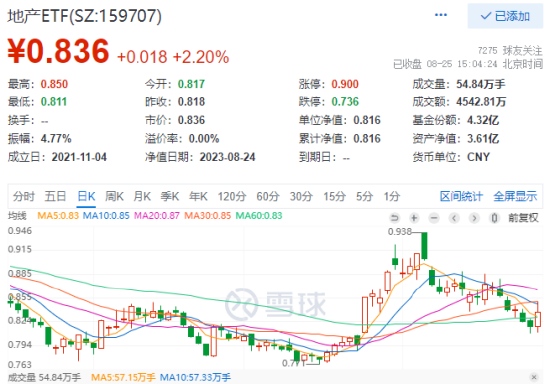
Task: Switch to the 60分 interval tab
Action: point(268,196)
